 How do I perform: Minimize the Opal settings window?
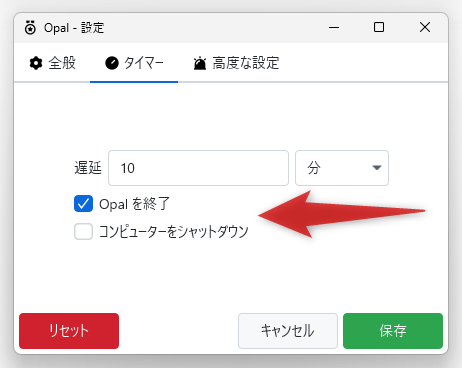pyautogui.click(x=334, y=27)
